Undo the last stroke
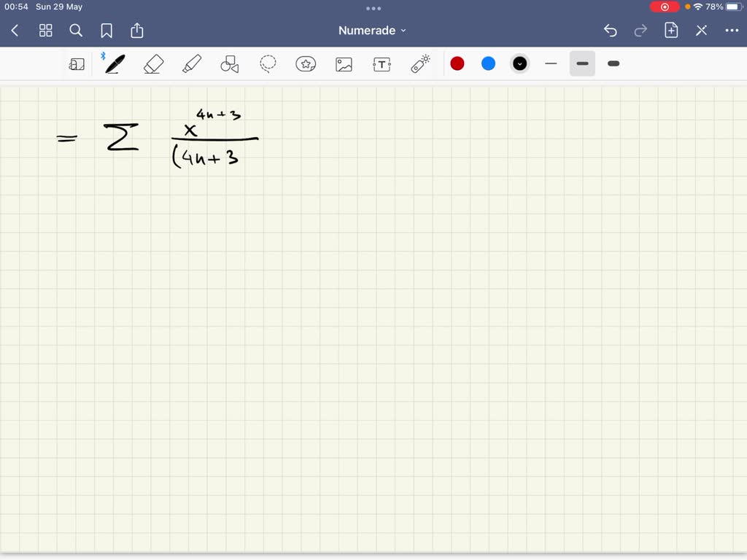The image size is (747, 560). pos(611,31)
